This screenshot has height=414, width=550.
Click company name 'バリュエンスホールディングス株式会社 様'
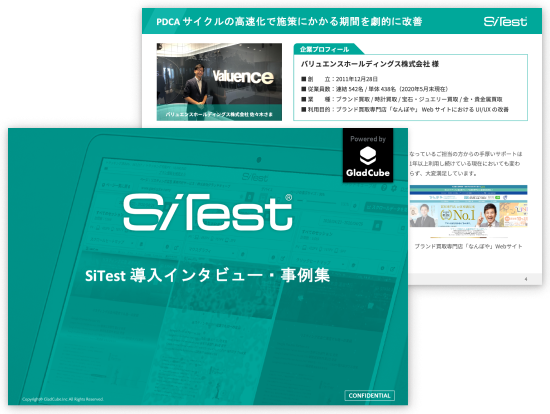pos(370,64)
